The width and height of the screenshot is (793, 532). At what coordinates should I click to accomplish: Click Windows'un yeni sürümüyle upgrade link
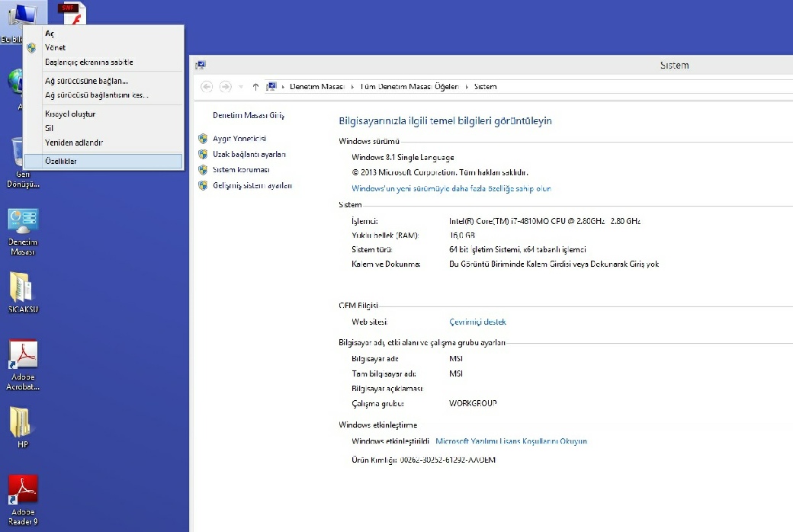point(451,188)
